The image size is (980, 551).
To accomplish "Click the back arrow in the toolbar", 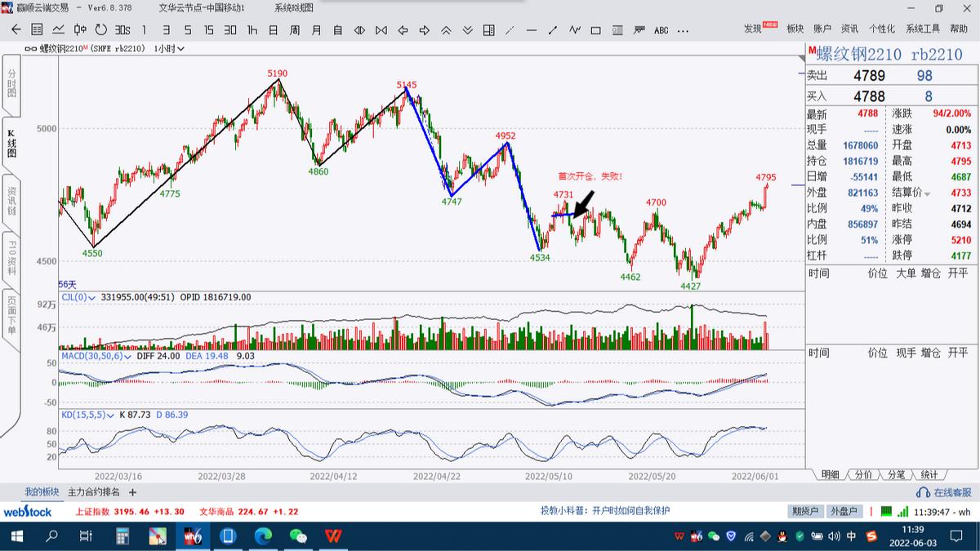I will point(16,30).
